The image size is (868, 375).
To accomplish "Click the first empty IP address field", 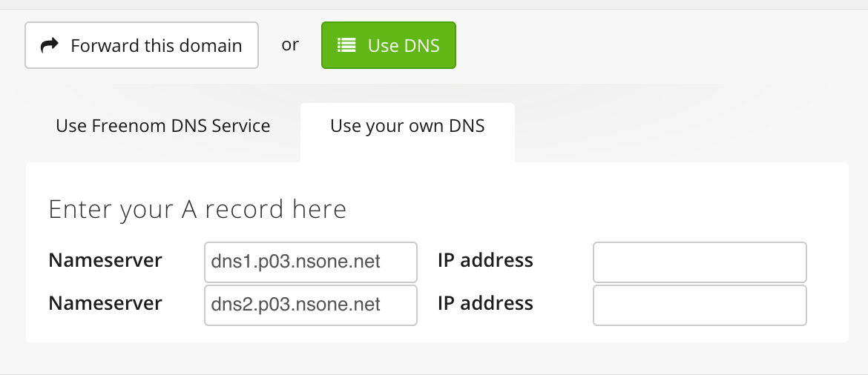I will (x=700, y=262).
